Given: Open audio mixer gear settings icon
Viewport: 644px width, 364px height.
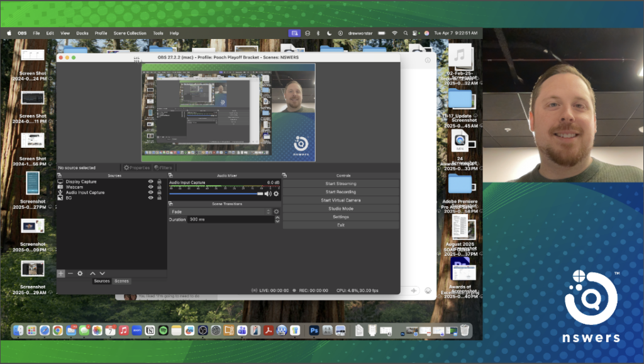Looking at the screenshot, I should (275, 194).
